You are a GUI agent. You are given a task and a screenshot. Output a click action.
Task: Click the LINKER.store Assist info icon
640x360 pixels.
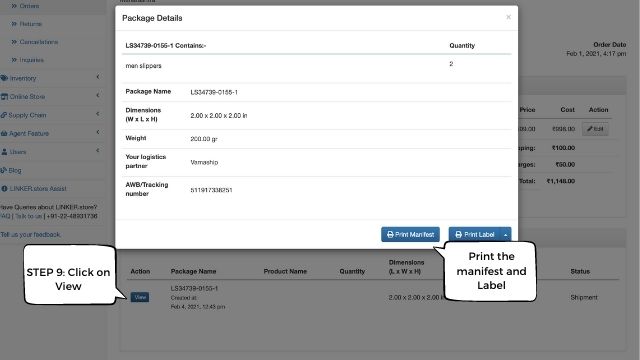[4, 189]
